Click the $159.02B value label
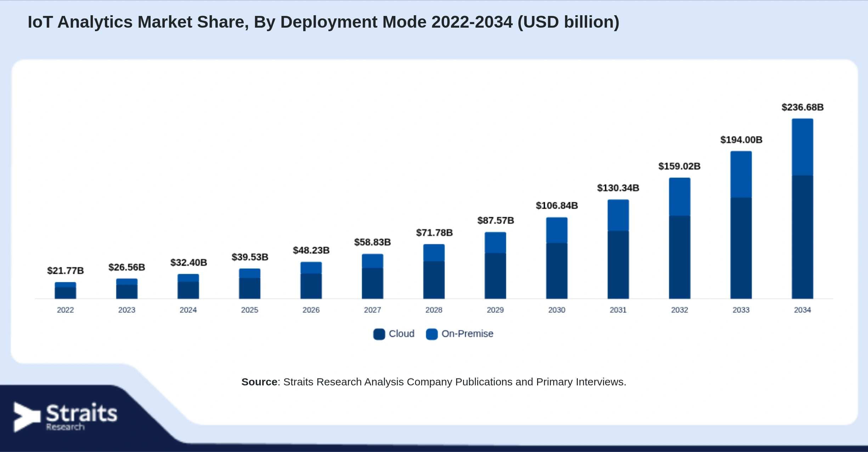Image resolution: width=868 pixels, height=452 pixels. tap(680, 166)
